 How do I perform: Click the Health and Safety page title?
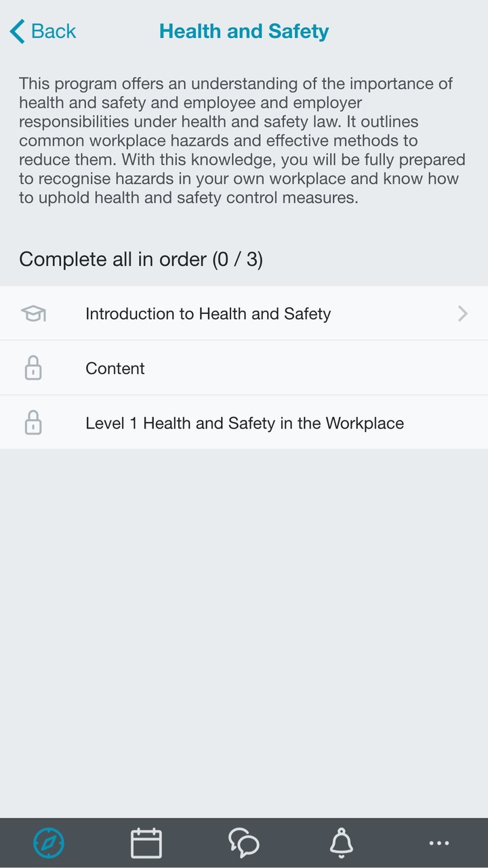(x=244, y=31)
